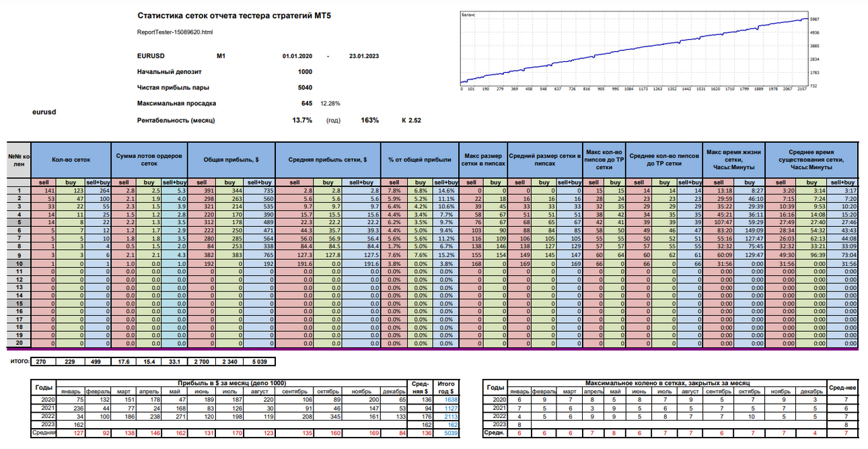
Task: Click the '№№ колен' first column header
Action: 18,160
